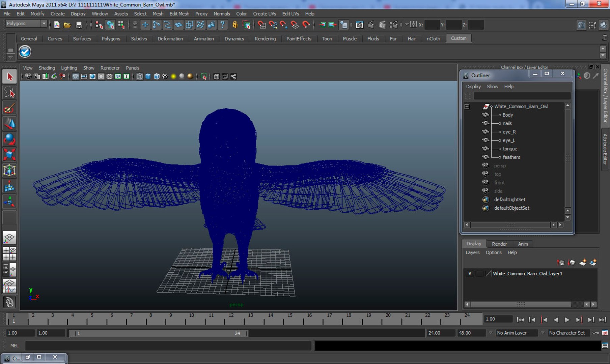Toggle wireframe display in viewport toolbar
This screenshot has height=364, width=610.
(139, 77)
